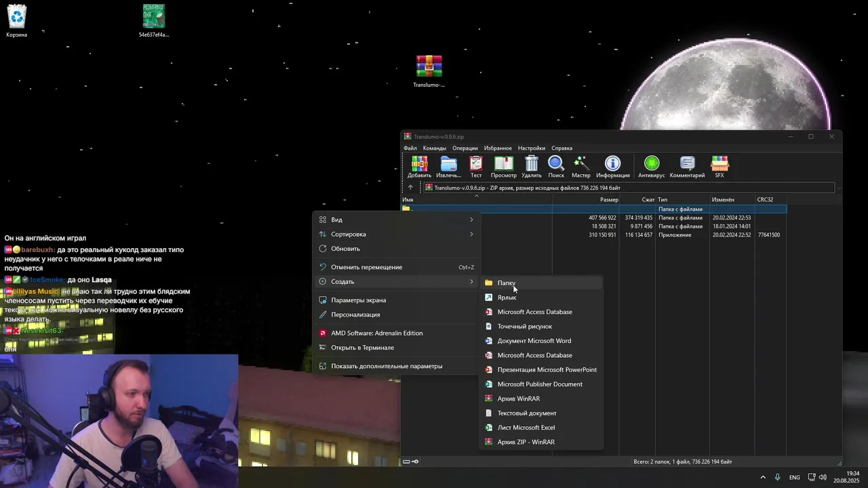
Task: Show archive Информация icon
Action: (x=613, y=167)
